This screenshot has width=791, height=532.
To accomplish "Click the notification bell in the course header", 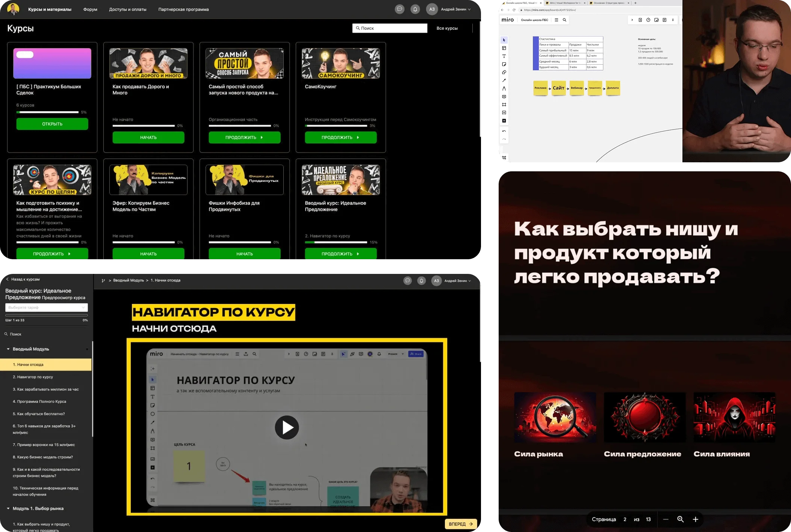I will pos(415,9).
